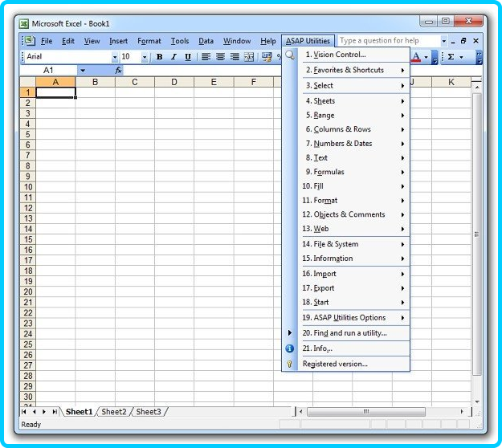
Task: Expand 16. Import submenu
Action: coord(353,274)
